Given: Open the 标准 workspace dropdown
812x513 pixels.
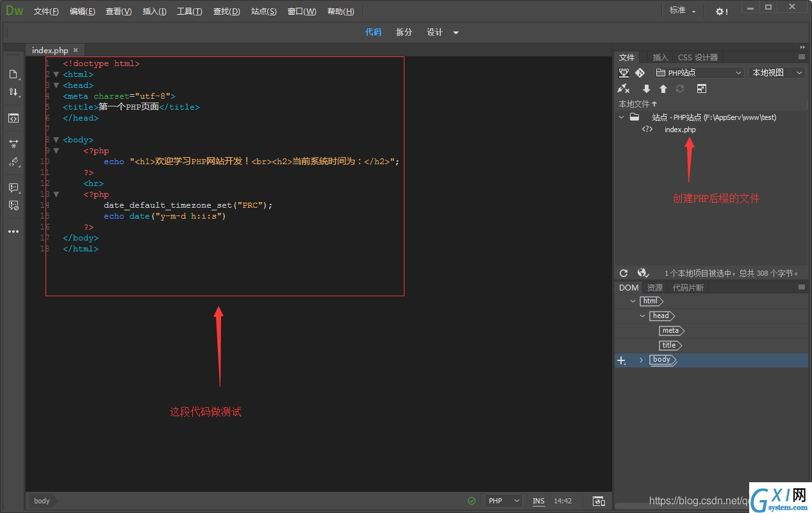Looking at the screenshot, I should tap(683, 11).
